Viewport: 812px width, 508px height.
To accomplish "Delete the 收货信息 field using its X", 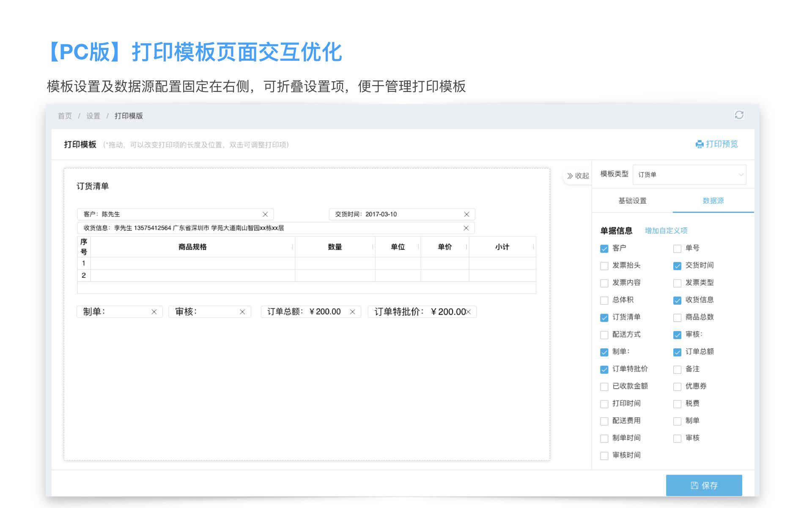I will coord(466,228).
